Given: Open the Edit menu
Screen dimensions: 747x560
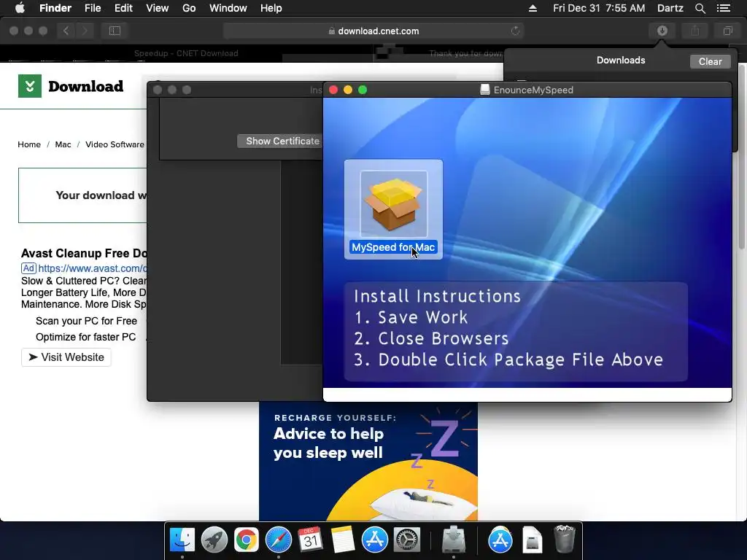Looking at the screenshot, I should coord(123,8).
